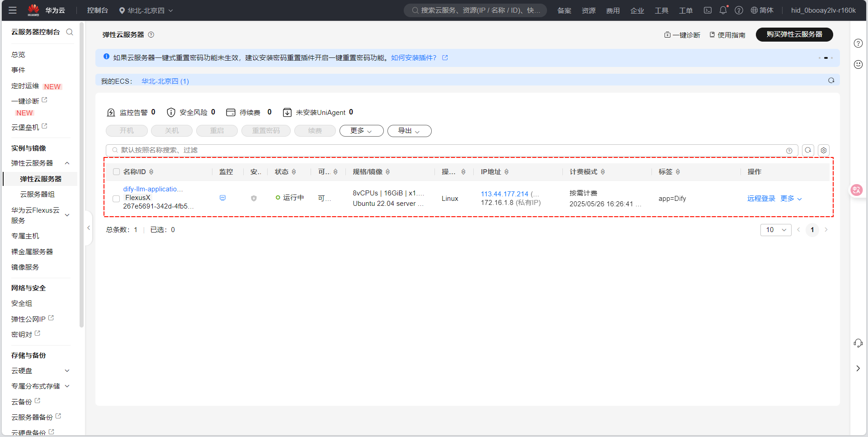
Task: Sort table by 状态
Action: 294,172
